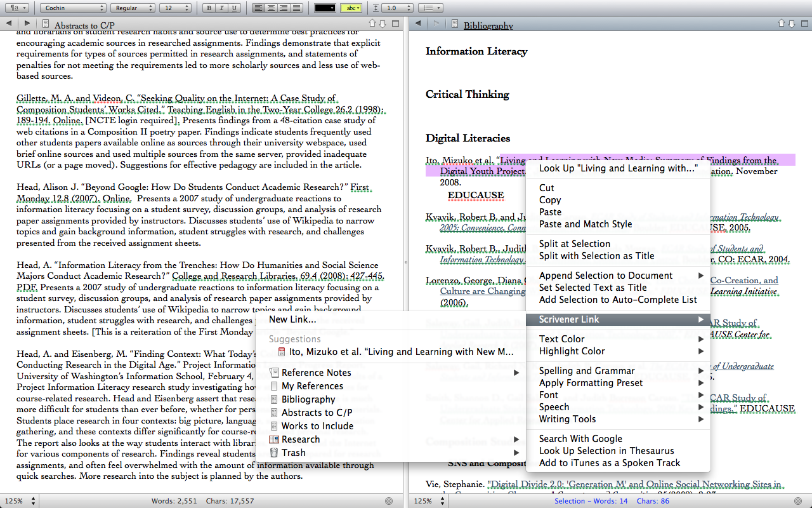Viewport: 812px width, 508px height.
Task: Open the Highlight Color submenu
Action: click(619, 351)
